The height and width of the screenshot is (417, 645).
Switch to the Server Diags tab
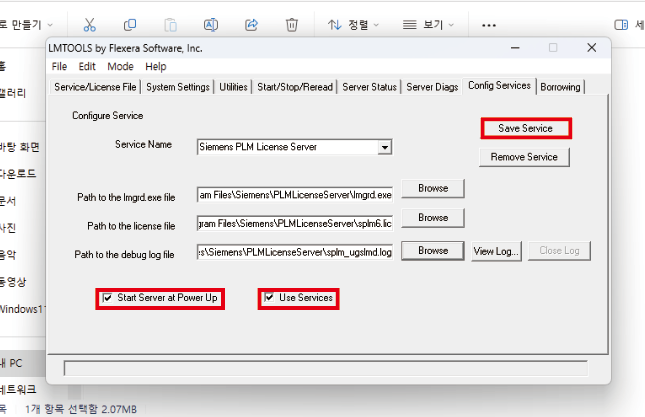click(x=432, y=87)
